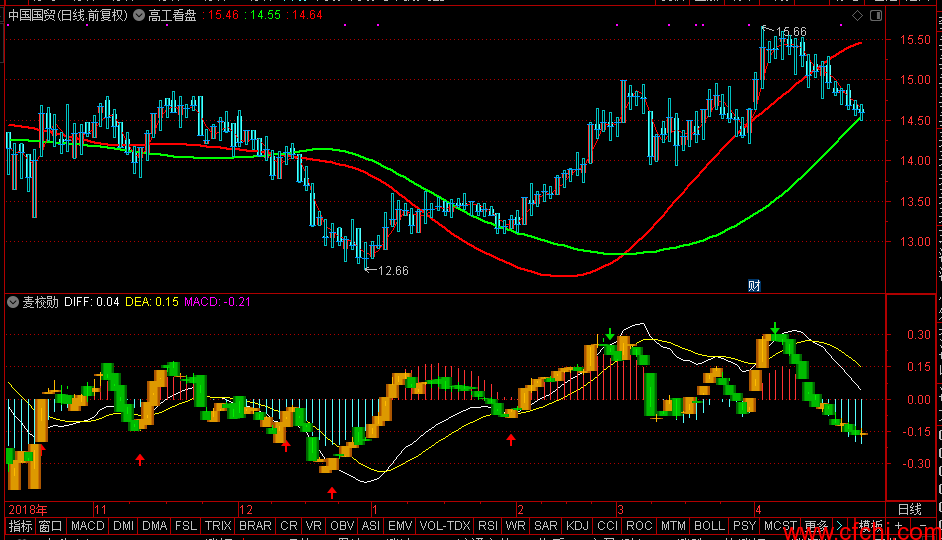Open the 财 finance marker on the chart

tap(754, 286)
